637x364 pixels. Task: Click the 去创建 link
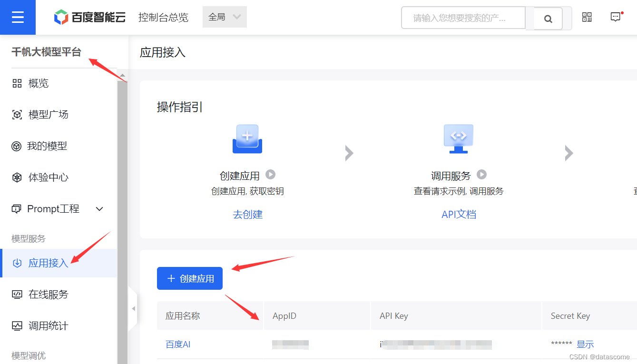click(x=247, y=214)
